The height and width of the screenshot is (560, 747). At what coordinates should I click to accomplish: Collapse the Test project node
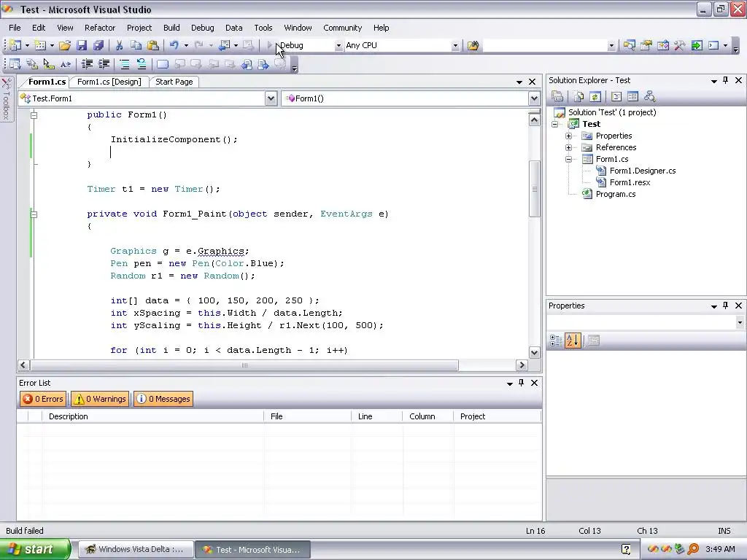[x=555, y=124]
